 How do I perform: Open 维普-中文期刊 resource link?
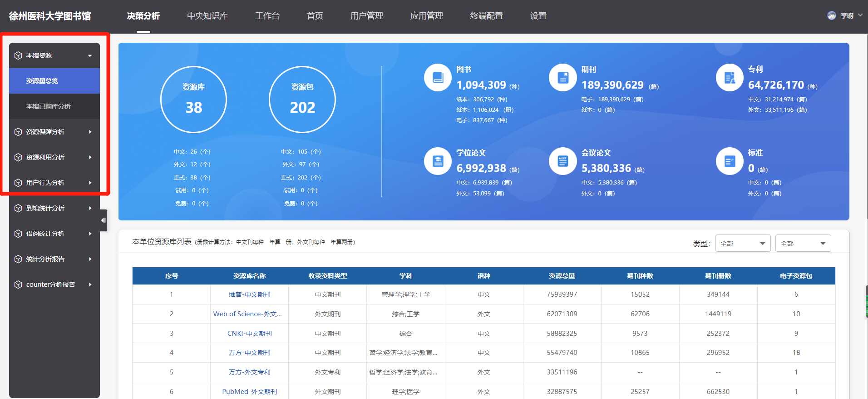pos(249,294)
